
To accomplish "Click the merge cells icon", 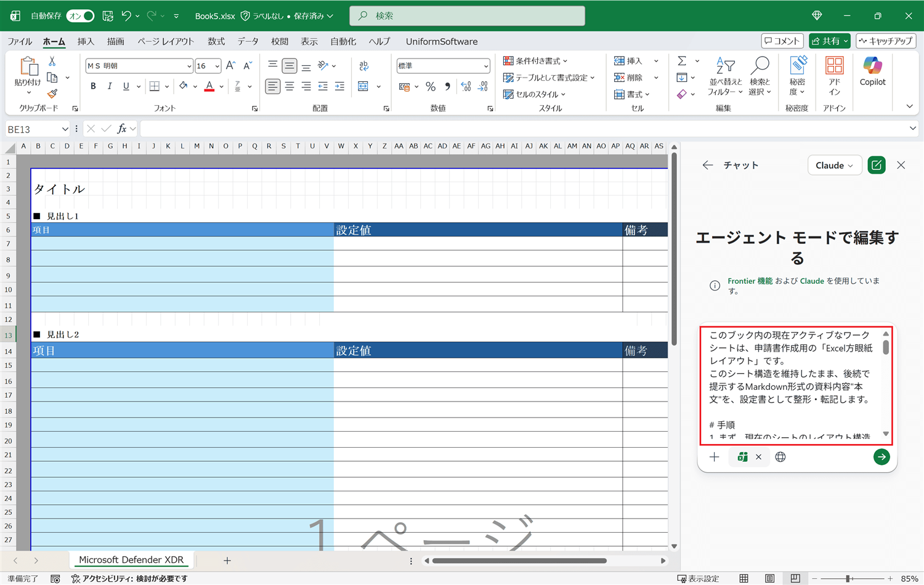I will 363,86.
